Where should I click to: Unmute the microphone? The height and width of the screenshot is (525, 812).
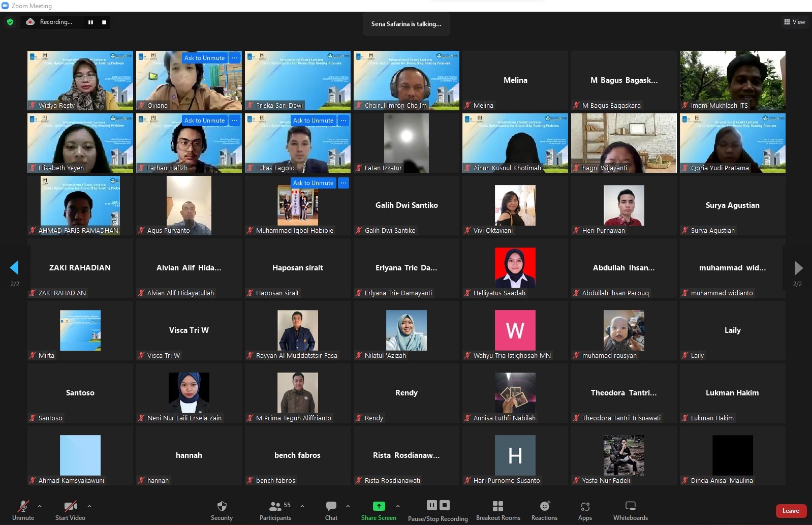point(23,510)
